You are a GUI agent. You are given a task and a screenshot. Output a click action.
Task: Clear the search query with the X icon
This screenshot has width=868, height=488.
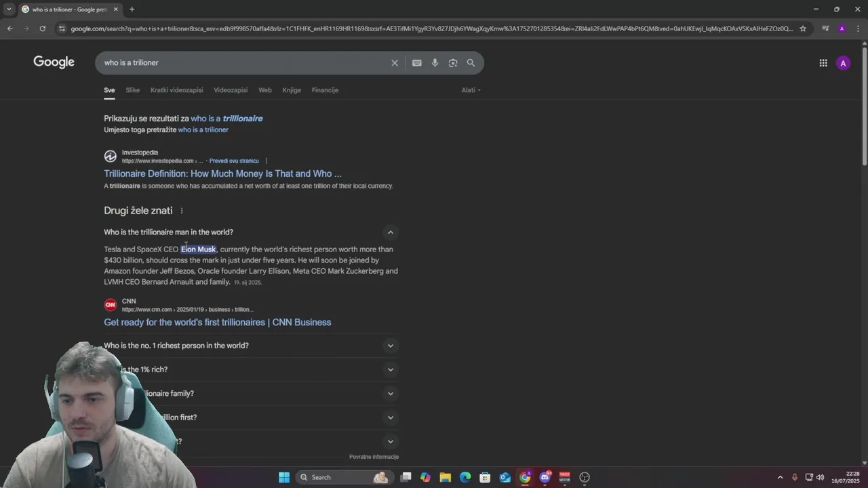[x=395, y=62]
